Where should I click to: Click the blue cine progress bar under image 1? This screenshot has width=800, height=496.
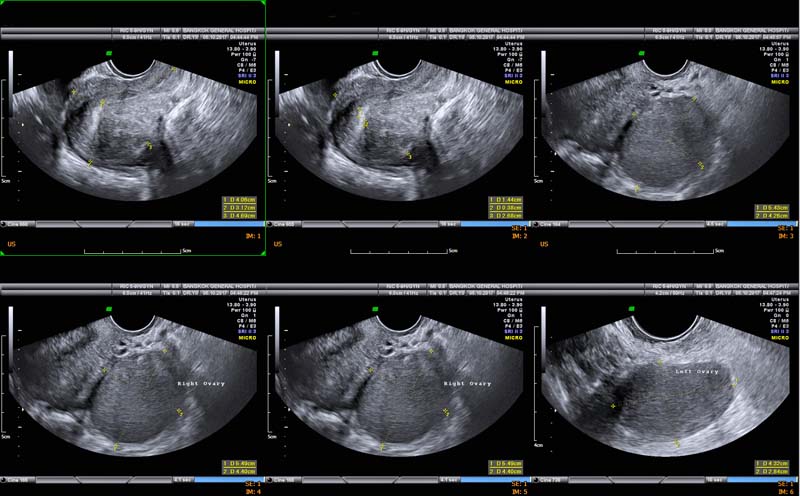(x=230, y=224)
